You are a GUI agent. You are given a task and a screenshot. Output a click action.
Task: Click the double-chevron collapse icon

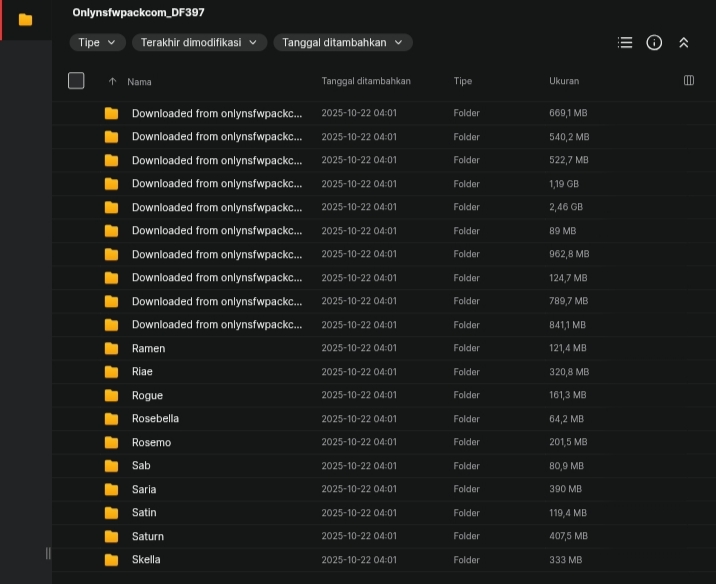tap(684, 43)
